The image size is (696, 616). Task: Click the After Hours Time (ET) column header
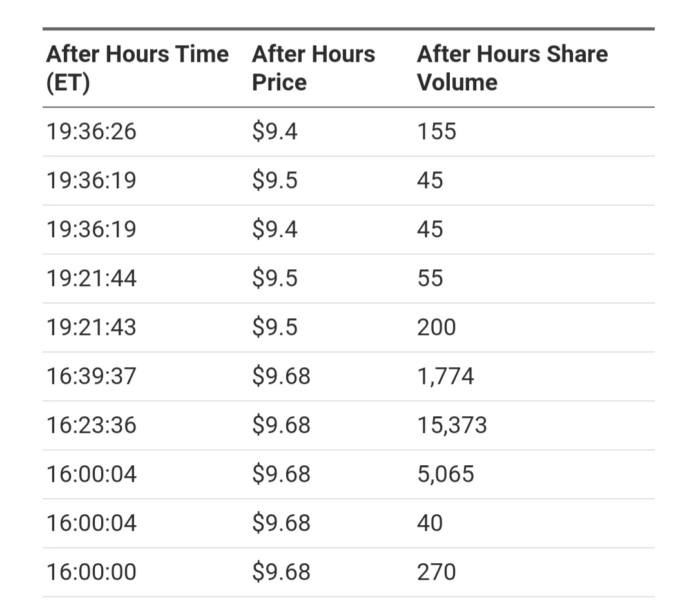137,68
